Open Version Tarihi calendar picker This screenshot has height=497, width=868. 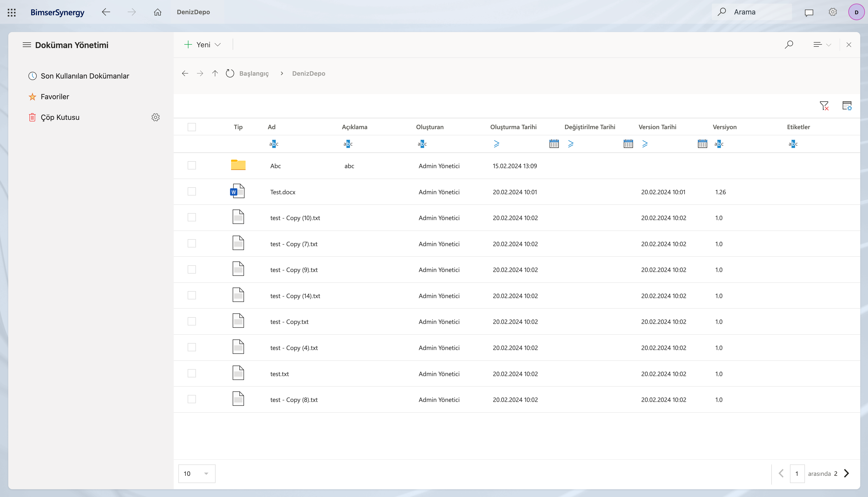tap(702, 144)
